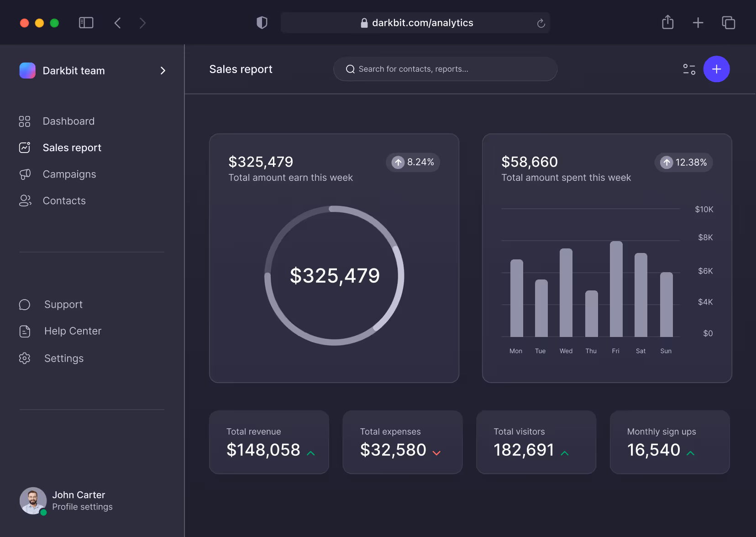Screen dimensions: 756x537
Task: Open the Campaigns section
Action: [x=69, y=174]
